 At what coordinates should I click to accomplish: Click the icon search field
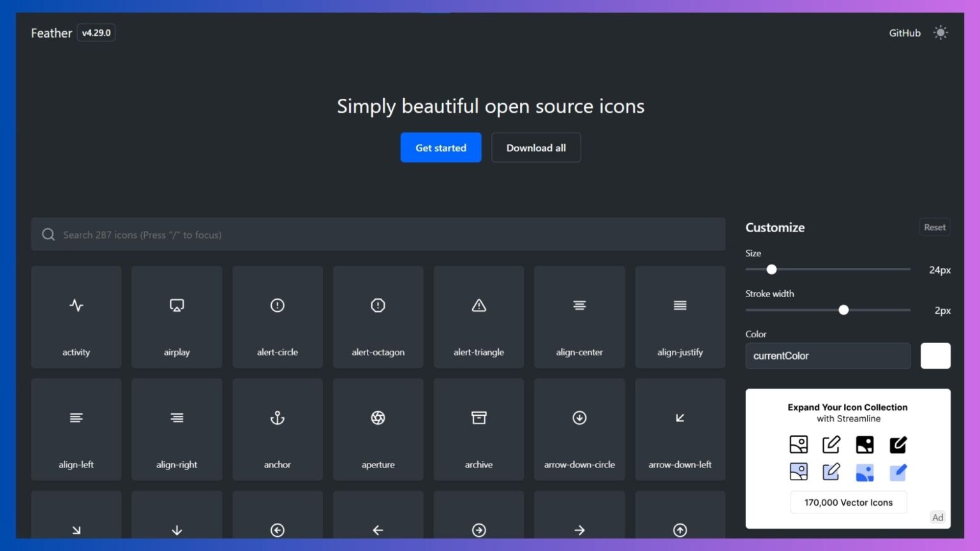[378, 234]
